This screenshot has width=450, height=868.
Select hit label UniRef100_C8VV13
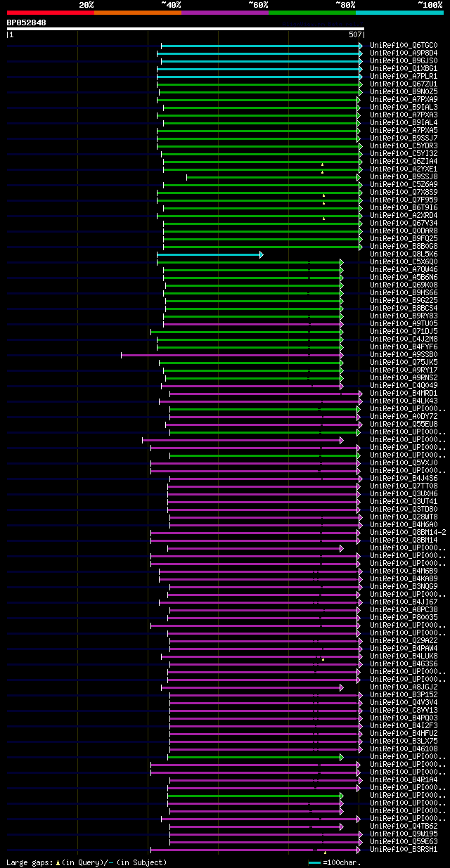404,710
